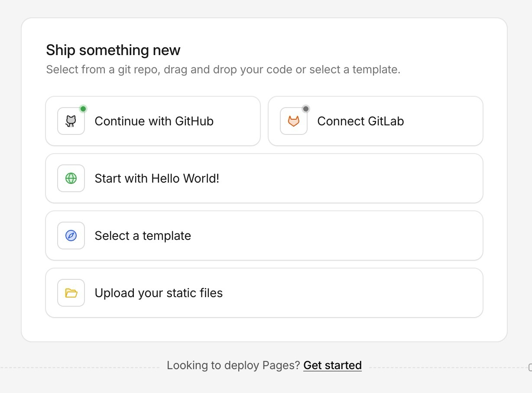Open the Upload your static files card
The width and height of the screenshot is (532, 393).
pyautogui.click(x=264, y=293)
